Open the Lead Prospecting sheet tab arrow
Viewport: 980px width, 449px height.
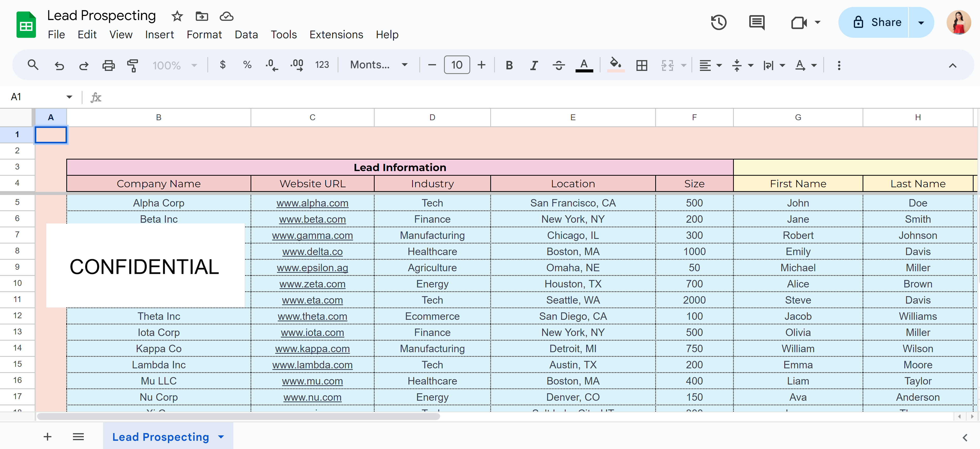[x=221, y=437]
